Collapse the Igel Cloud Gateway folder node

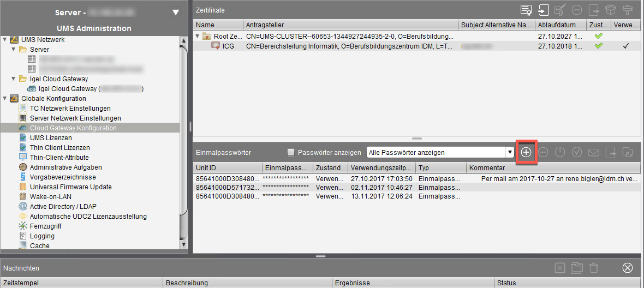coord(14,79)
